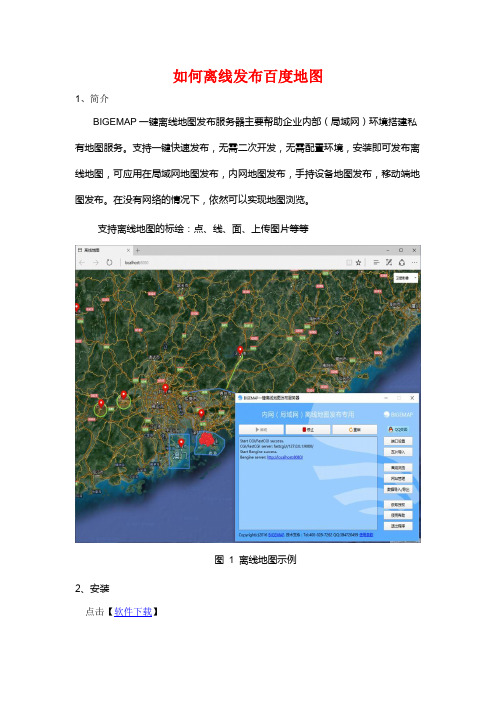Click the 退出程序 button in BIGEMAP
Image resolution: width=496 pixels, height=702 pixels.
[x=398, y=526]
